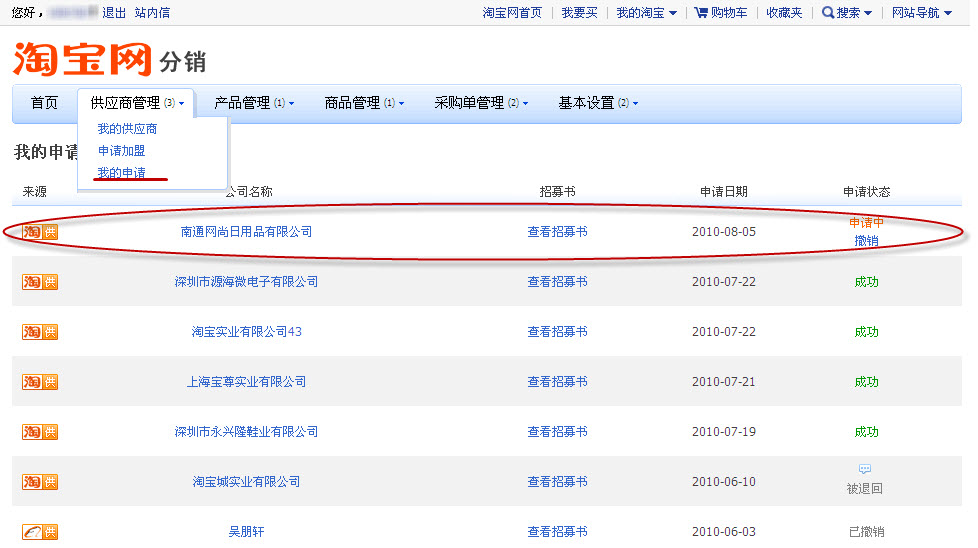
Task: Click source badge icon for 南通网尚日用品有限公司
Action: point(40,232)
